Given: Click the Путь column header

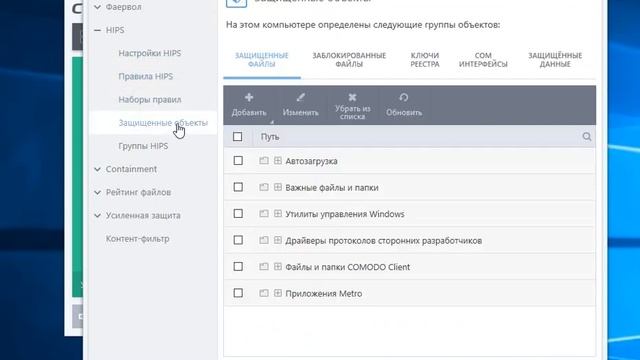Looking at the screenshot, I should point(270,137).
